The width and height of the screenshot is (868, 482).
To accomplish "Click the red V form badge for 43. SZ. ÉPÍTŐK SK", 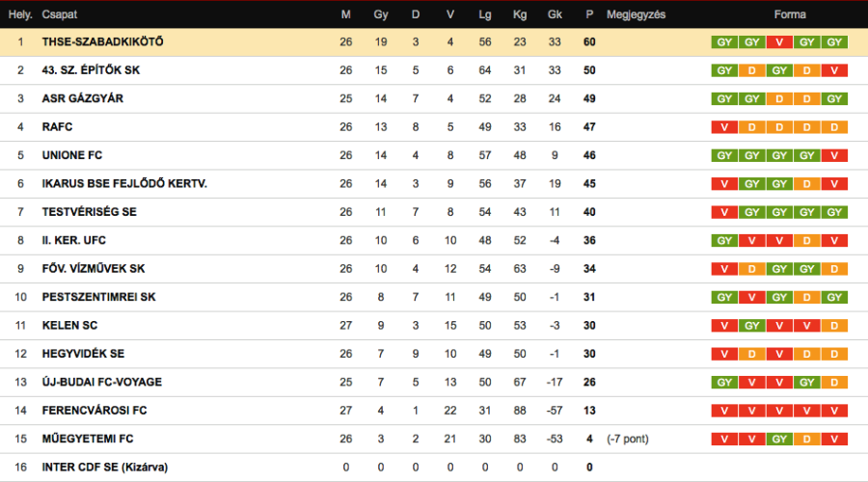I will pos(835,70).
